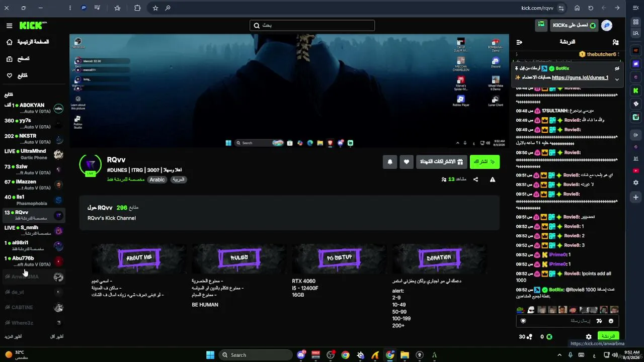Open UltraMhnd channel in sidebar
Viewport: 644px width, 362px height.
34,154
